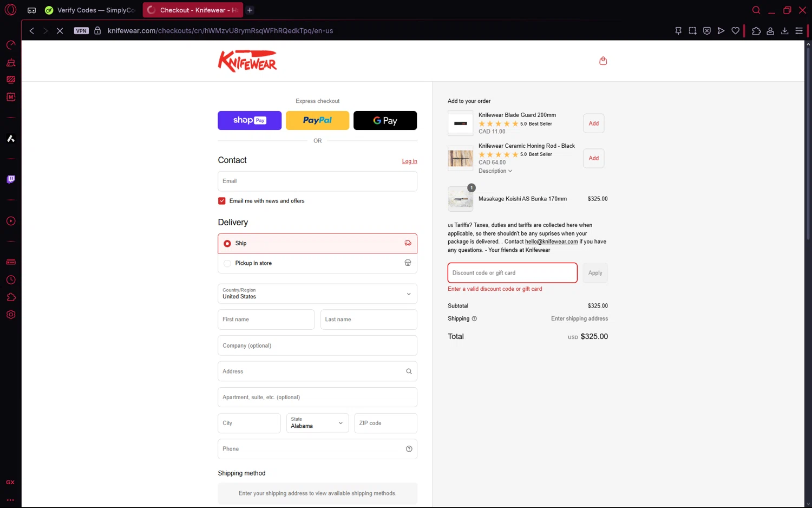Open the State dropdown showing Alabama

[317, 423]
